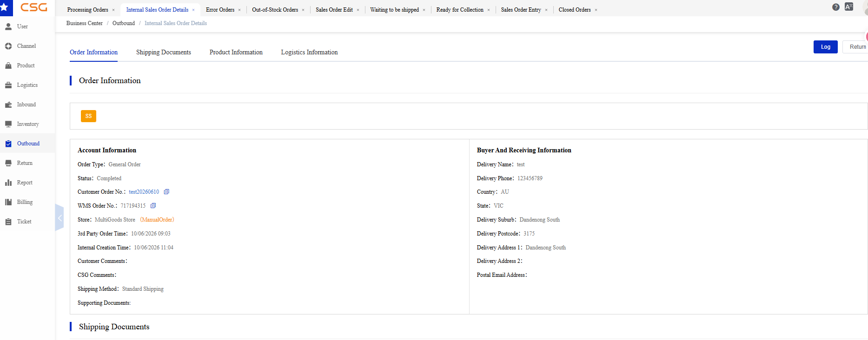Open the language translation icon
Screen dimensions: 868x340
tap(849, 7)
